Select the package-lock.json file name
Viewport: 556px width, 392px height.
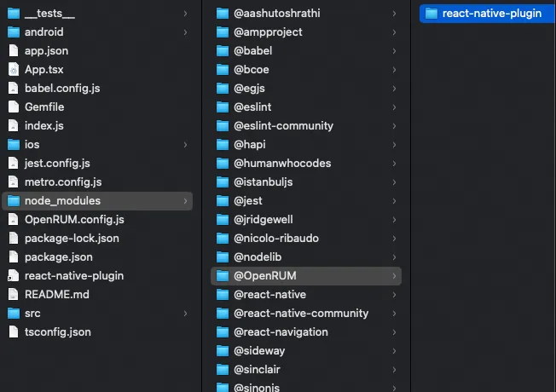pos(72,239)
